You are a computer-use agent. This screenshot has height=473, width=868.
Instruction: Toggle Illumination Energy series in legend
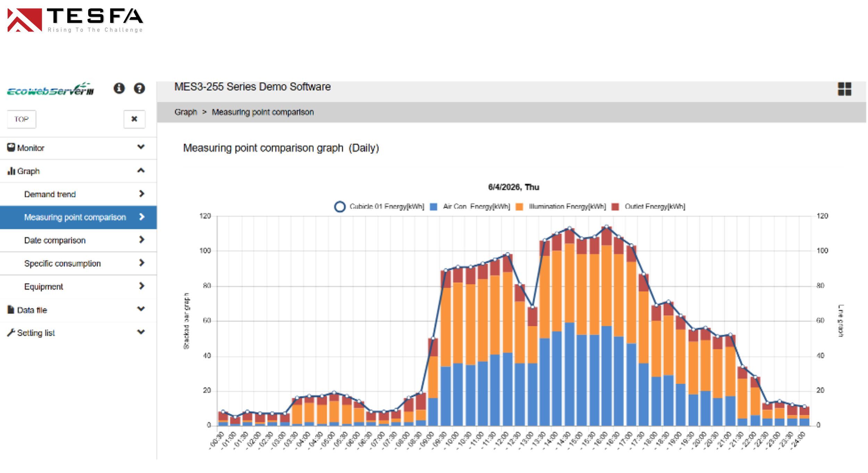tap(561, 206)
